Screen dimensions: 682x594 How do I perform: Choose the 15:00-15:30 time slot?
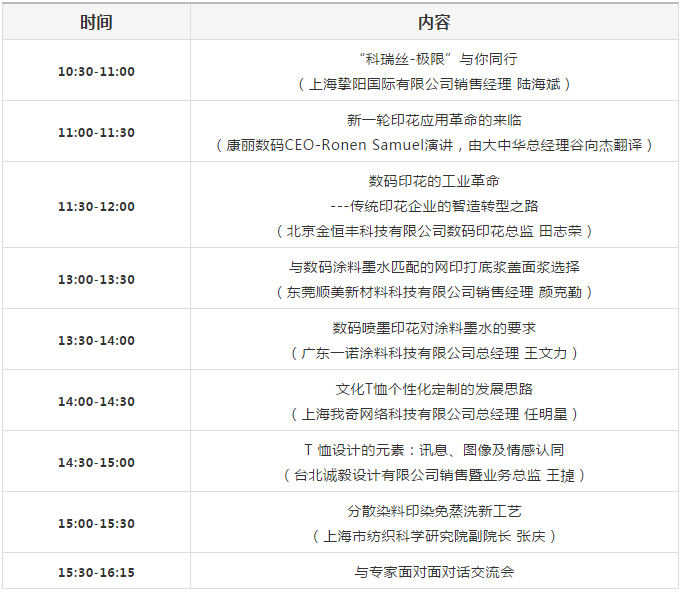pyautogui.click(x=96, y=523)
